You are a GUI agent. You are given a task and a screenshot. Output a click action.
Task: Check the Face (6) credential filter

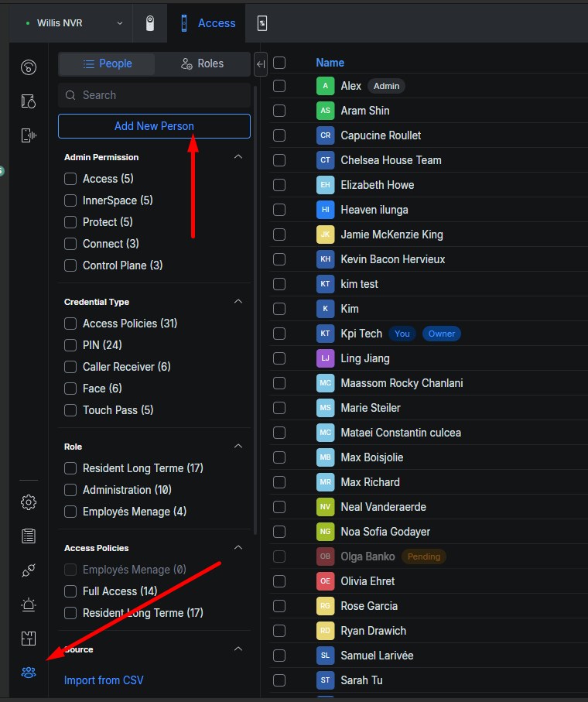[x=70, y=389]
